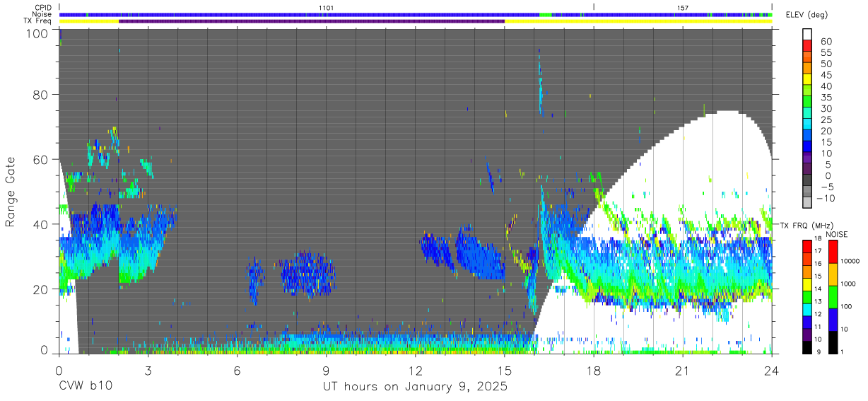Click TX FRQ legend value 18
This screenshot has width=868, height=401.
click(x=817, y=239)
